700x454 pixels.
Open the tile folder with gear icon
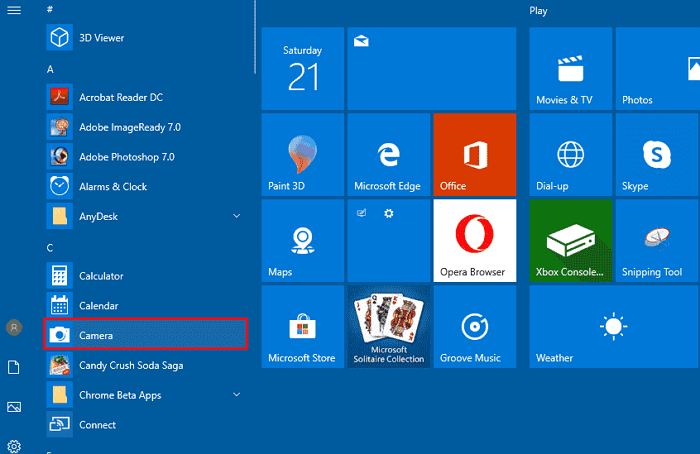click(x=389, y=241)
